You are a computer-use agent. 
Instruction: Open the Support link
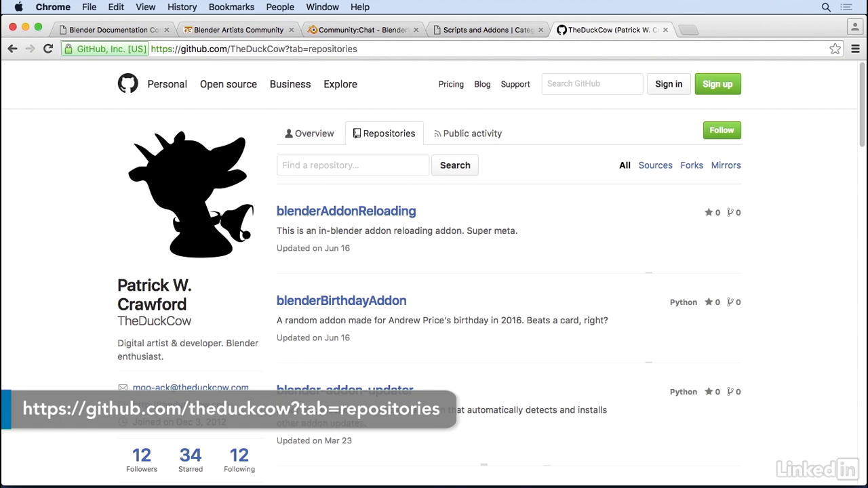pos(515,84)
